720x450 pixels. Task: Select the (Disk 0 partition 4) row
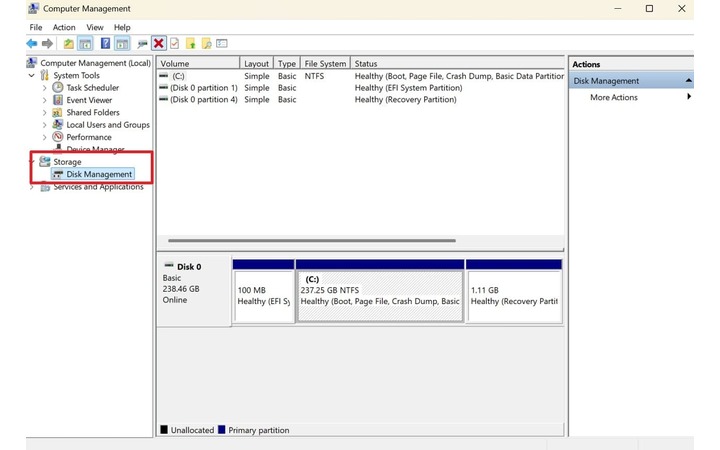(x=361, y=99)
